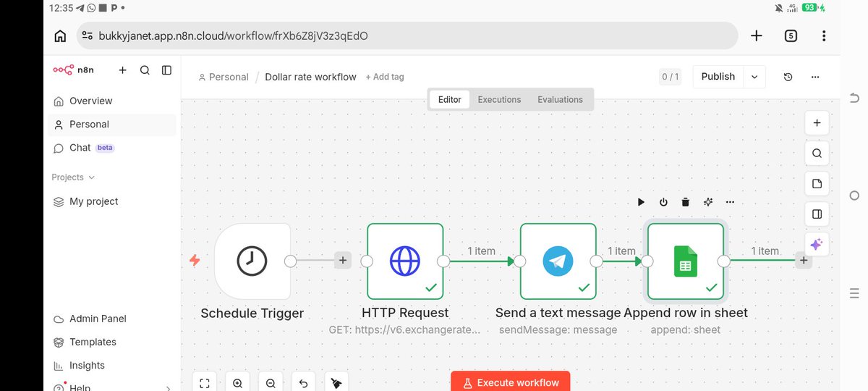Screen dimensions: 868x391
Task: Zoom canvas to fit view
Action: [x=205, y=383]
